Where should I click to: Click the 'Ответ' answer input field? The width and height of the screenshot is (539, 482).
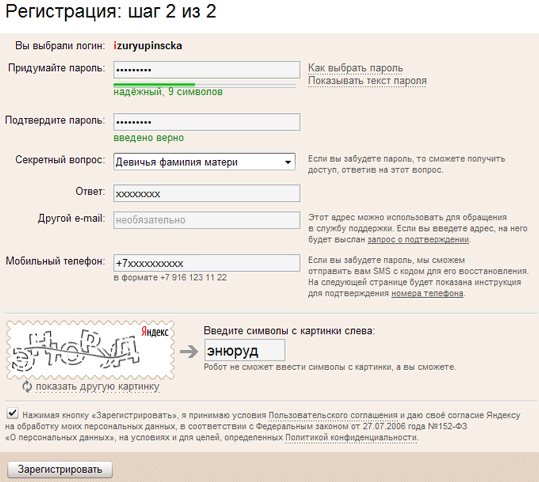207,193
